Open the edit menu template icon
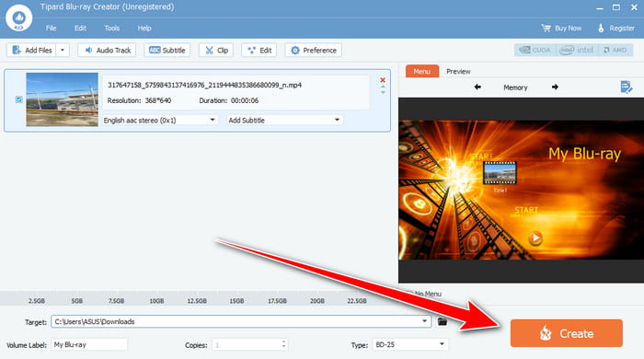Viewport: 644px width, 359px height. point(626,87)
